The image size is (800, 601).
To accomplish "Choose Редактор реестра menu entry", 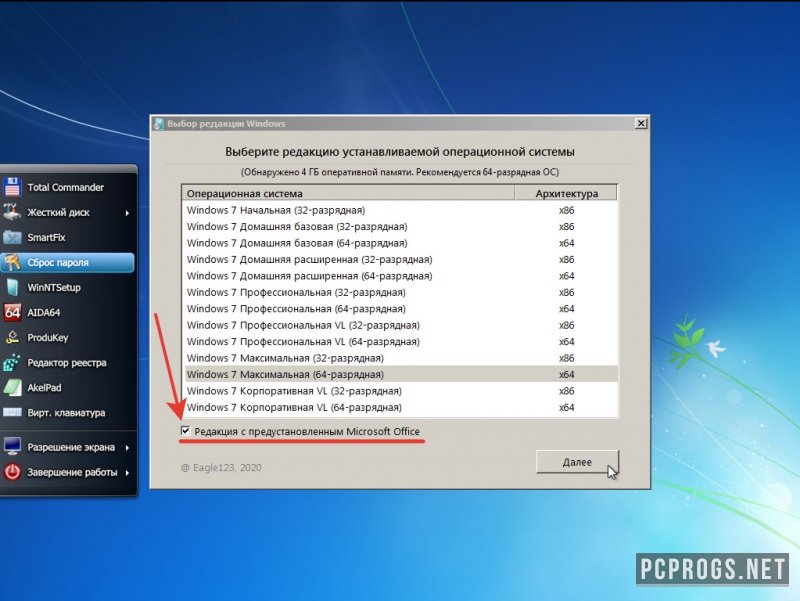I will 67,362.
